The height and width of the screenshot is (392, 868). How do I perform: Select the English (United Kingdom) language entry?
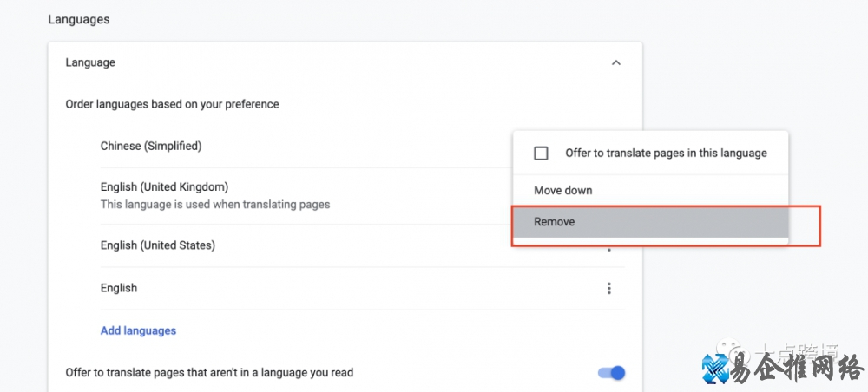tap(164, 186)
